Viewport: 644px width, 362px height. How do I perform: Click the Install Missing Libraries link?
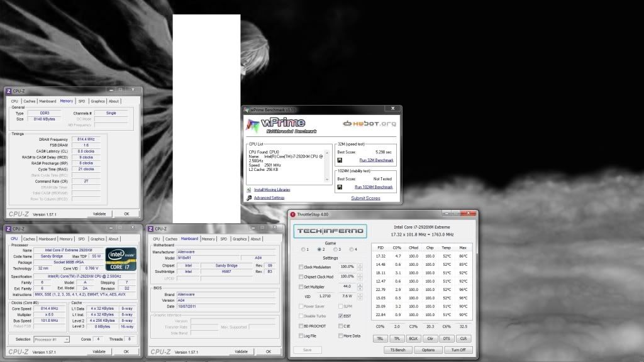272,190
